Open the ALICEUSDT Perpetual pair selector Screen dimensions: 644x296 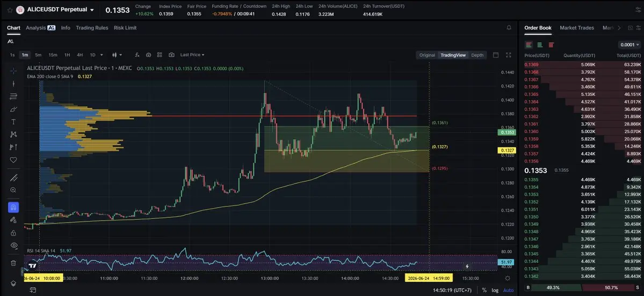[x=60, y=10]
